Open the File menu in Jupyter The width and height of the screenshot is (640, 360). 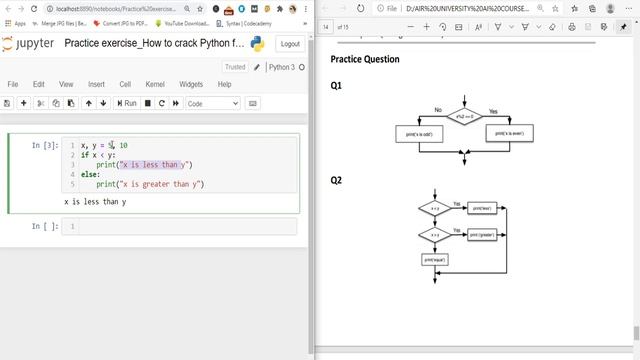(13, 84)
